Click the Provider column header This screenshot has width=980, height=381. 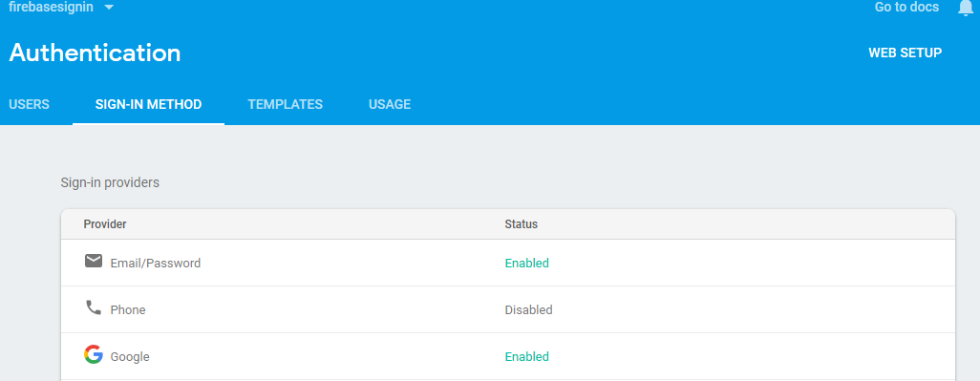[x=105, y=224]
